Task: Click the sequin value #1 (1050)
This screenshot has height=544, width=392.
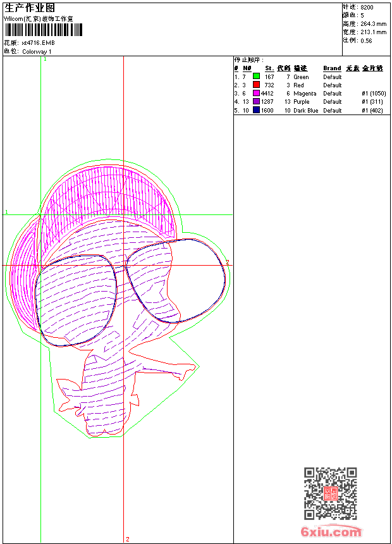Action: 374,94
